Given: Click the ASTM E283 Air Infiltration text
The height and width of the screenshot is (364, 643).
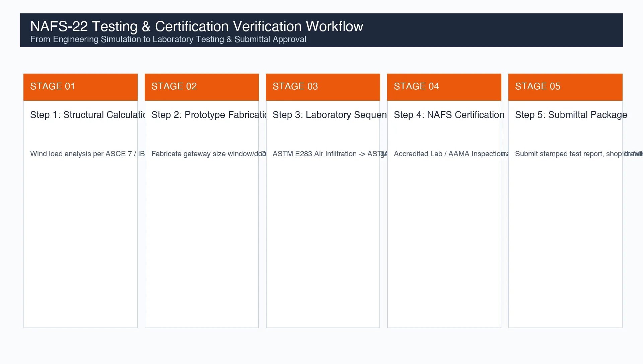Looking at the screenshot, I should click(330, 154).
